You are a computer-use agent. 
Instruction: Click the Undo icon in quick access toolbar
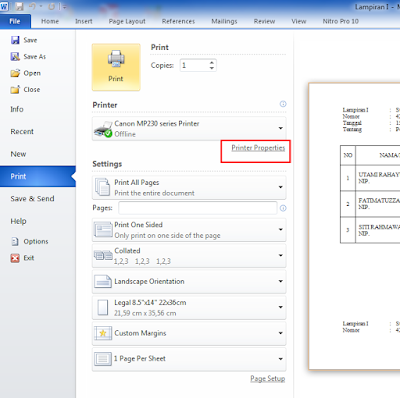(32, 6)
